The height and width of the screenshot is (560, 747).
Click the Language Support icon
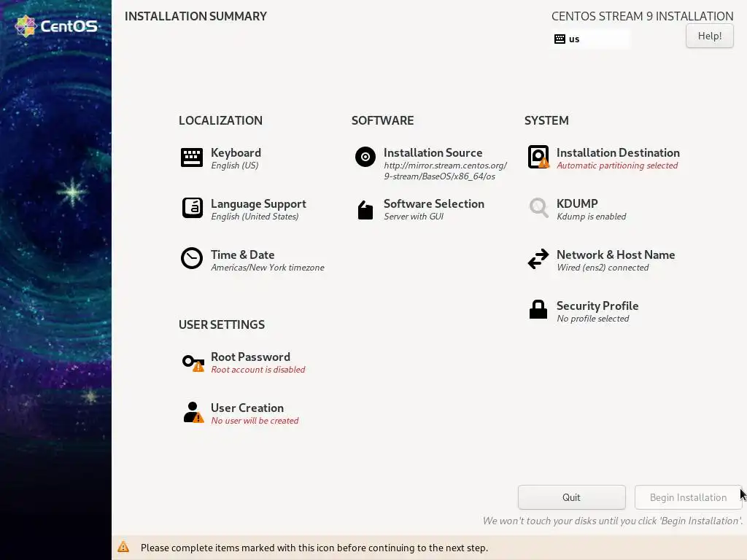(x=192, y=208)
